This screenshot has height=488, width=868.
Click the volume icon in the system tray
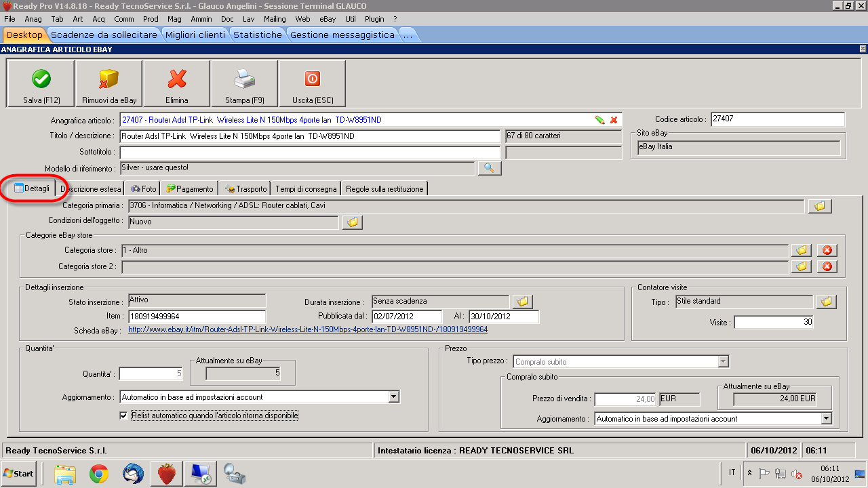pos(797,474)
